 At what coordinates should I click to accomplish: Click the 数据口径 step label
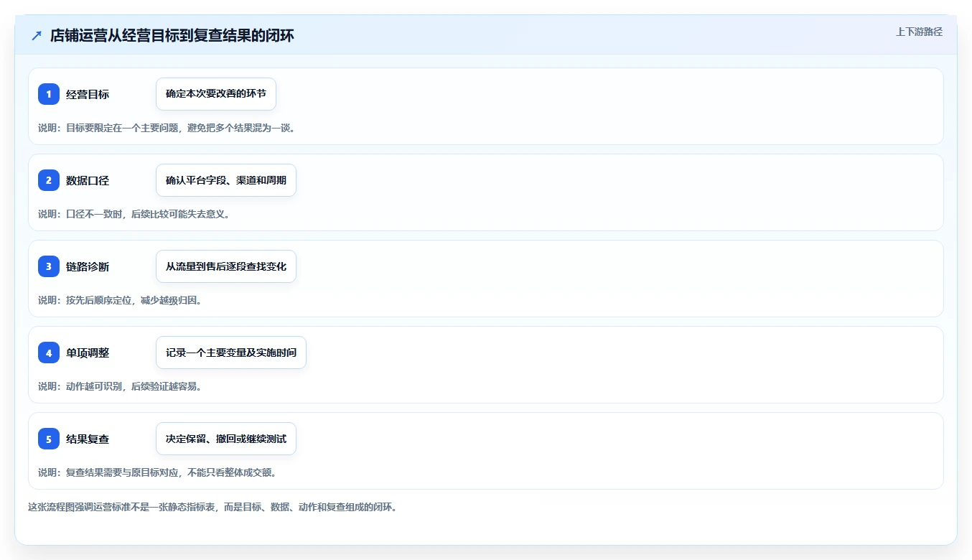pyautogui.click(x=88, y=180)
